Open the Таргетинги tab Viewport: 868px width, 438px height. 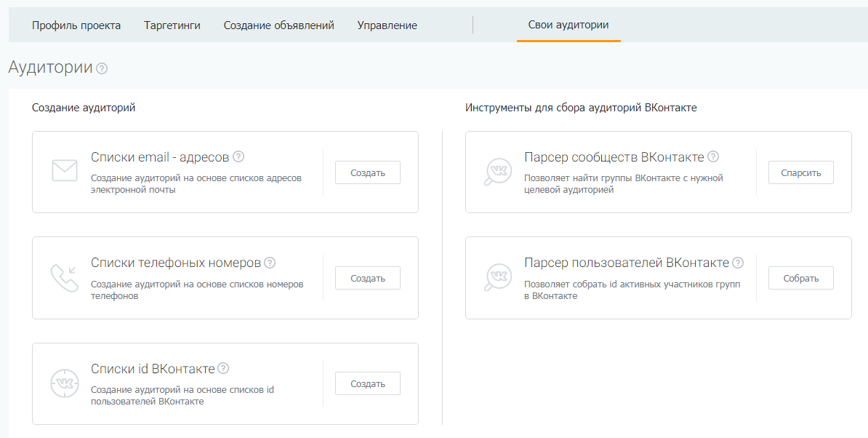[x=172, y=25]
